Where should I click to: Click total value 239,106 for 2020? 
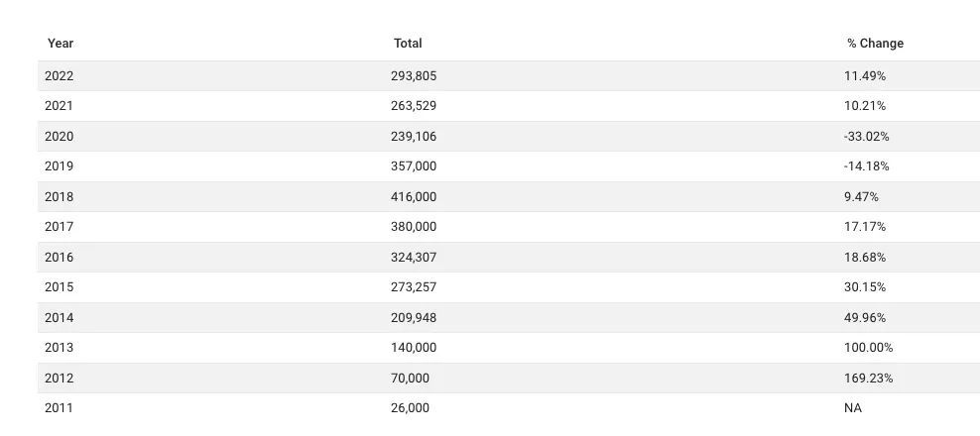pyautogui.click(x=414, y=136)
